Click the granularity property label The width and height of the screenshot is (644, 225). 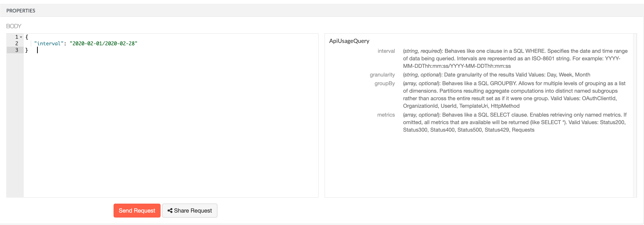(x=382, y=75)
